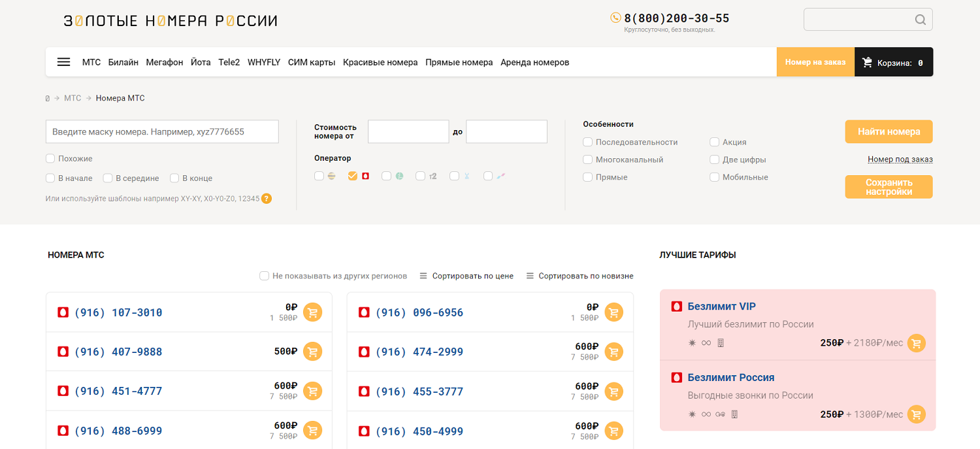Open the Безлимит VIP tariff link

[x=722, y=307]
